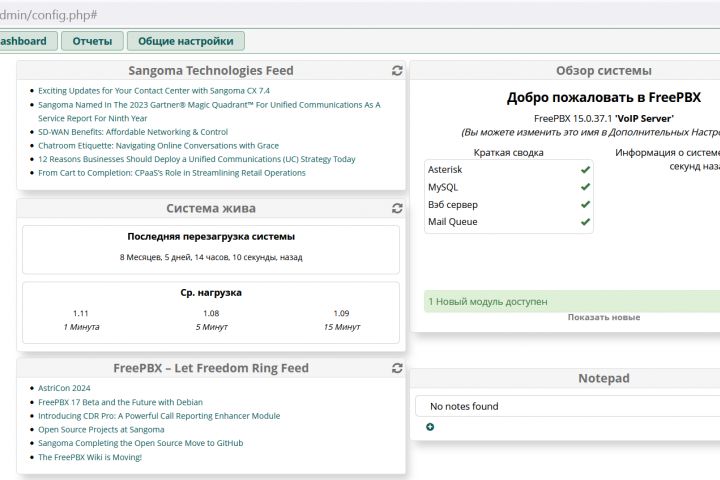
Task: Open The FreePBX Wiki is Moving link
Action: (x=90, y=457)
